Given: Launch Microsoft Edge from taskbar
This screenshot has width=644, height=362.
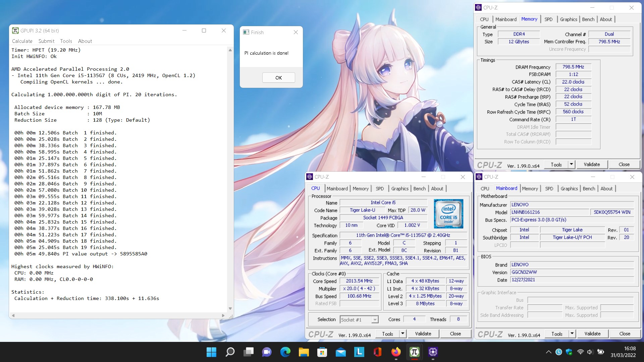Looking at the screenshot, I should click(285, 352).
